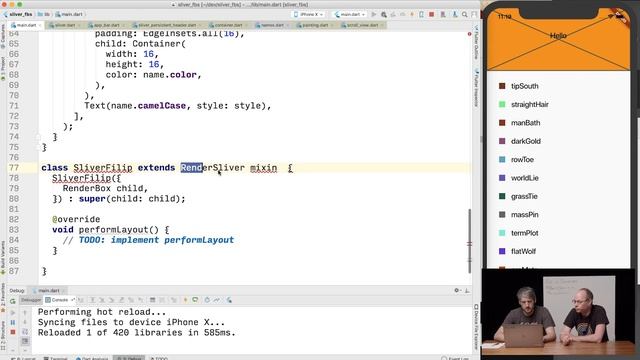This screenshot has width=640, height=360.
Task: Click the red error indicator atop the editor scrollbar
Action: pos(469,34)
